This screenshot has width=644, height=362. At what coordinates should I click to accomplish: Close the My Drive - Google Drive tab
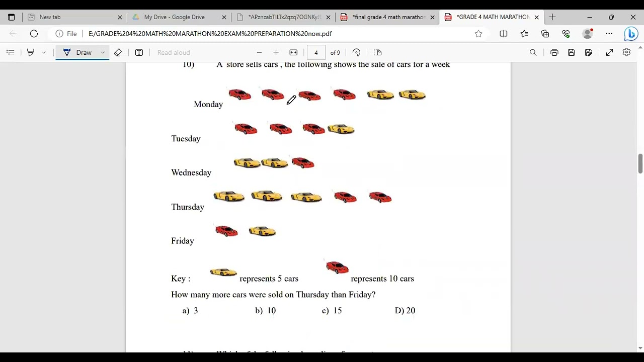click(224, 17)
